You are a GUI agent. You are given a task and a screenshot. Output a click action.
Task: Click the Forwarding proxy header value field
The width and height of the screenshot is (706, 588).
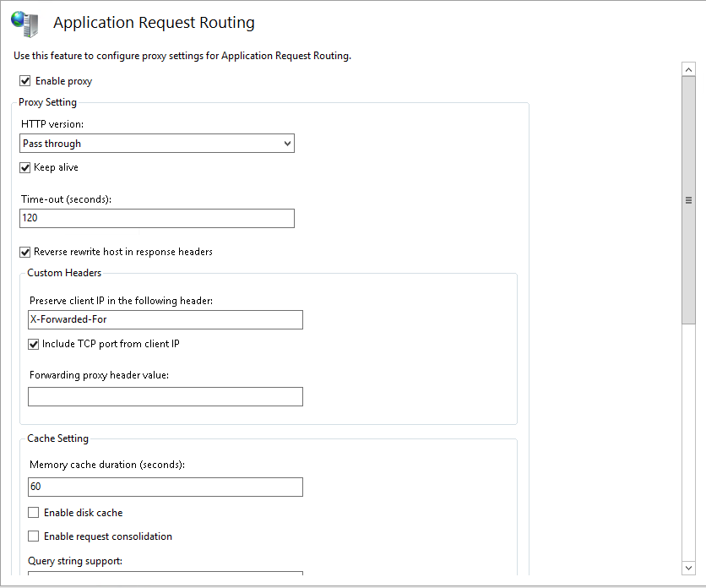click(x=166, y=396)
